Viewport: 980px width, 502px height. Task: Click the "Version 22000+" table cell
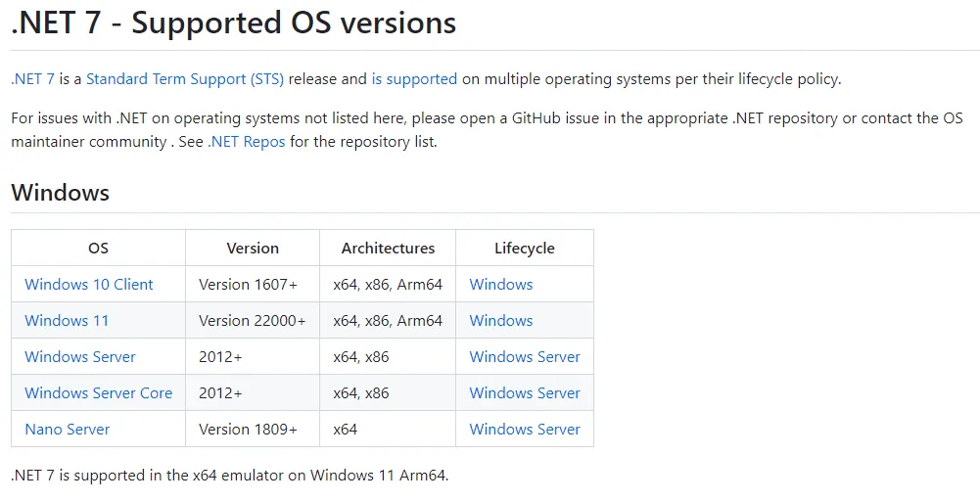tap(253, 321)
